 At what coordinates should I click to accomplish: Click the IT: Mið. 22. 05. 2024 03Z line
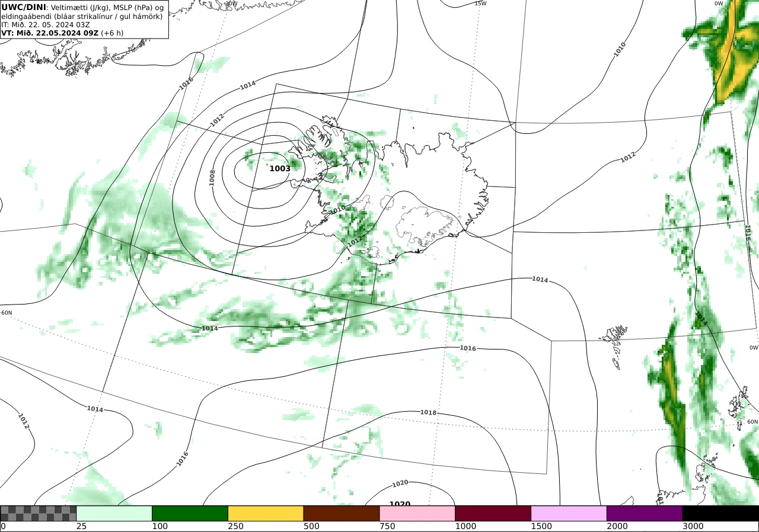click(x=45, y=25)
